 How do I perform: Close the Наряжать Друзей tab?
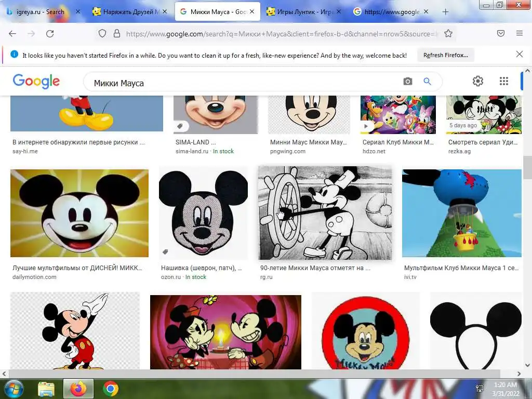[x=165, y=11]
